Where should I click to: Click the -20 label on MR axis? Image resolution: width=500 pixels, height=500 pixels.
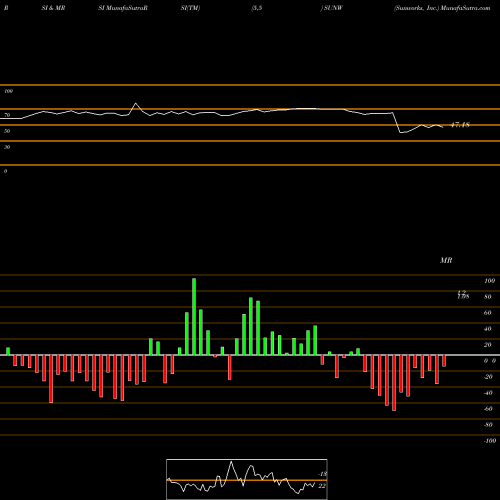(x=488, y=377)
